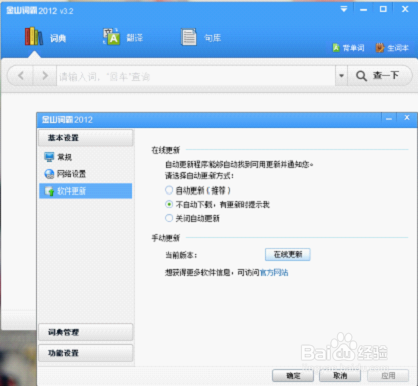Click the 在线更新 button
The image size is (418, 386).
(288, 255)
